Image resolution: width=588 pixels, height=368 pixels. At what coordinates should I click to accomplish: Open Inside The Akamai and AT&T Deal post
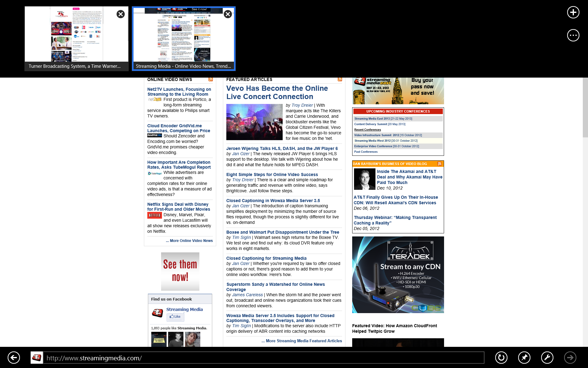point(409,177)
